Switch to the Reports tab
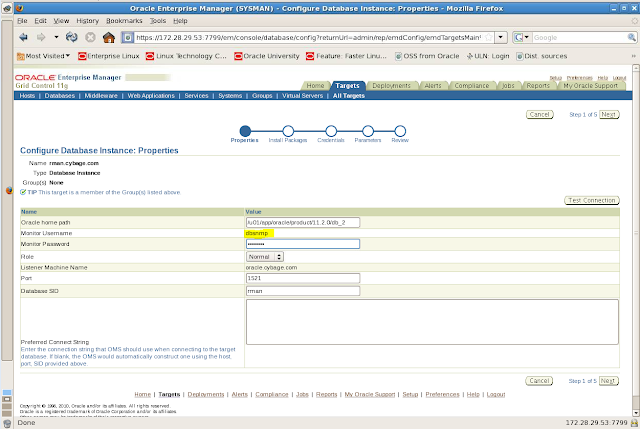This screenshot has width=640, height=429. [538, 86]
